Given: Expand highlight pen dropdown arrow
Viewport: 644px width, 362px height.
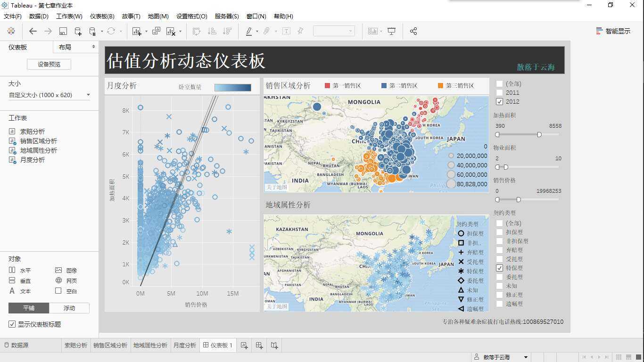Looking at the screenshot, I should point(257,32).
